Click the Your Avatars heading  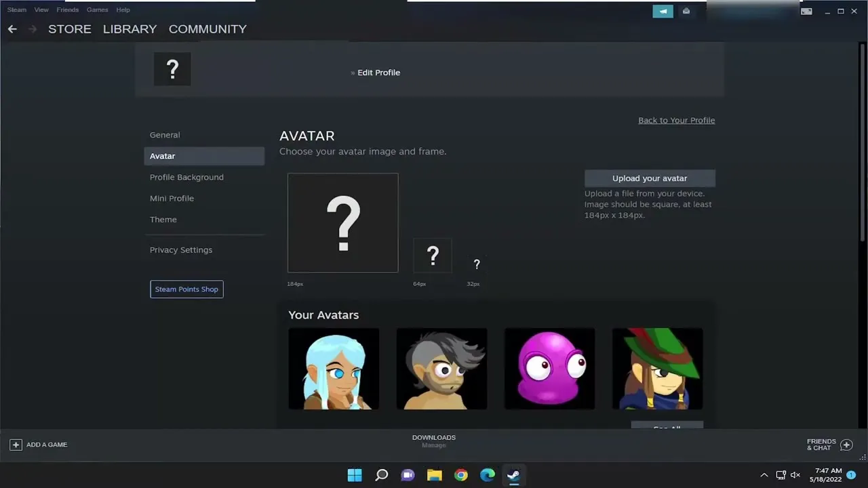[x=323, y=315]
